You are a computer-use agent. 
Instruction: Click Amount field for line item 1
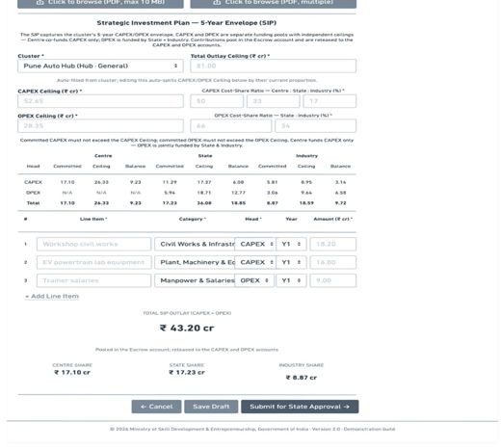(x=333, y=244)
